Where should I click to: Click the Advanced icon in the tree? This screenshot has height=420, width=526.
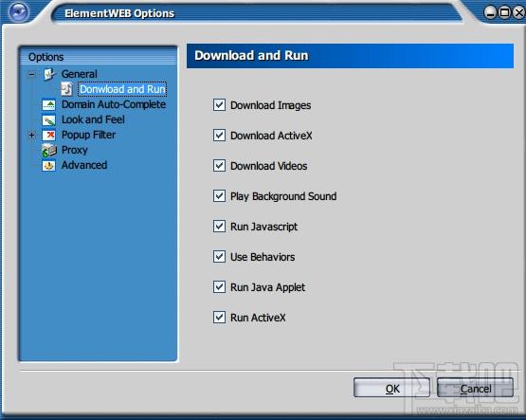(49, 165)
